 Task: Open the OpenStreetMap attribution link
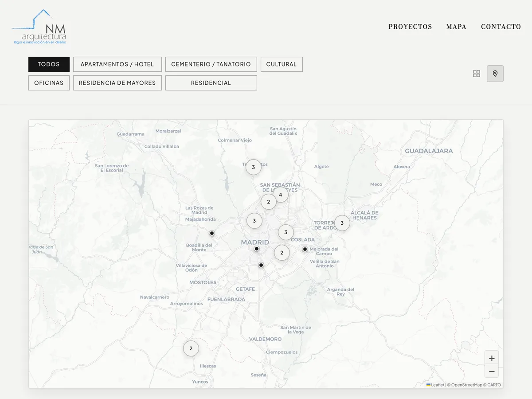pyautogui.click(x=466, y=385)
